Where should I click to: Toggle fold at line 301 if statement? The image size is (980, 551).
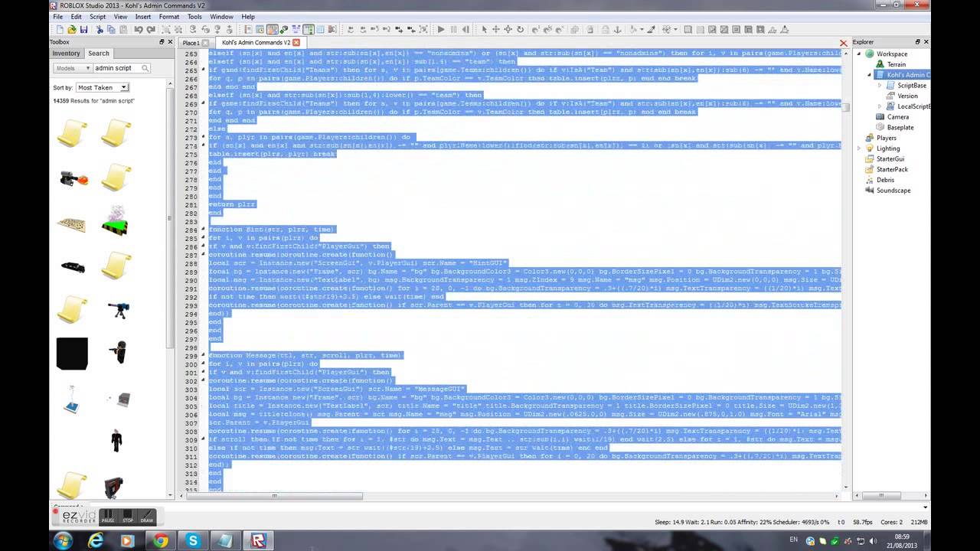tap(204, 372)
